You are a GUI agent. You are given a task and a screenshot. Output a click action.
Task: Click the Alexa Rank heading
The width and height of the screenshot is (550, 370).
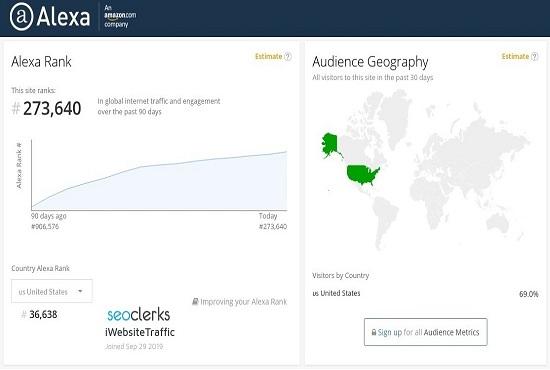click(x=41, y=62)
